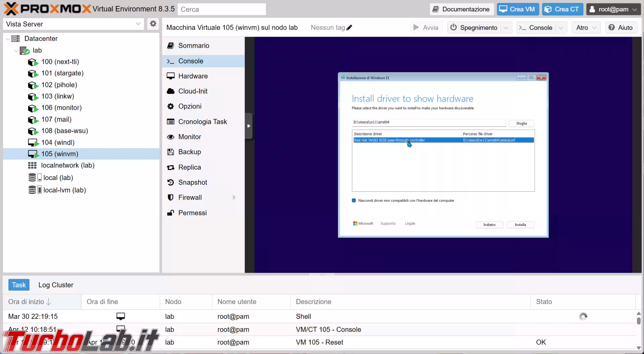Expand the noVNC side control panel handle
This screenshot has height=354, width=644.
pos(249,126)
